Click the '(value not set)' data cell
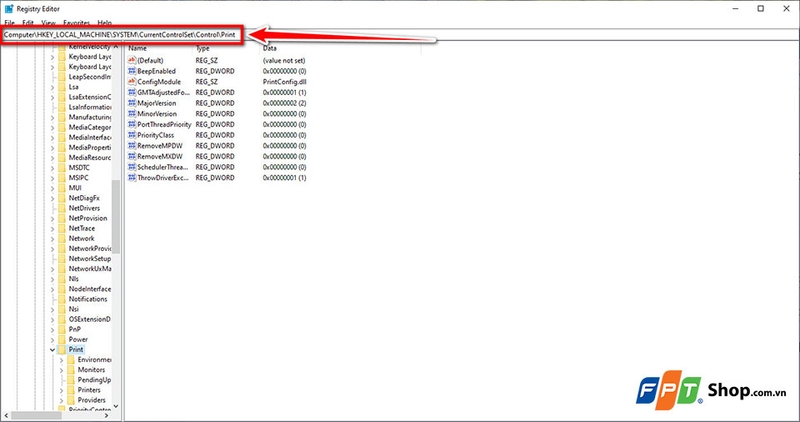The width and height of the screenshot is (800, 422). coord(284,60)
